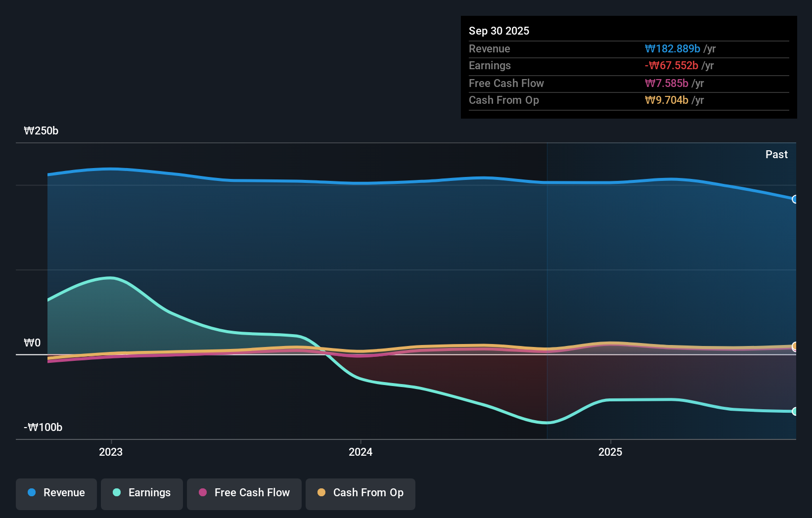812x518 pixels.
Task: Click the -₩67.552b Earnings value
Action: point(672,65)
